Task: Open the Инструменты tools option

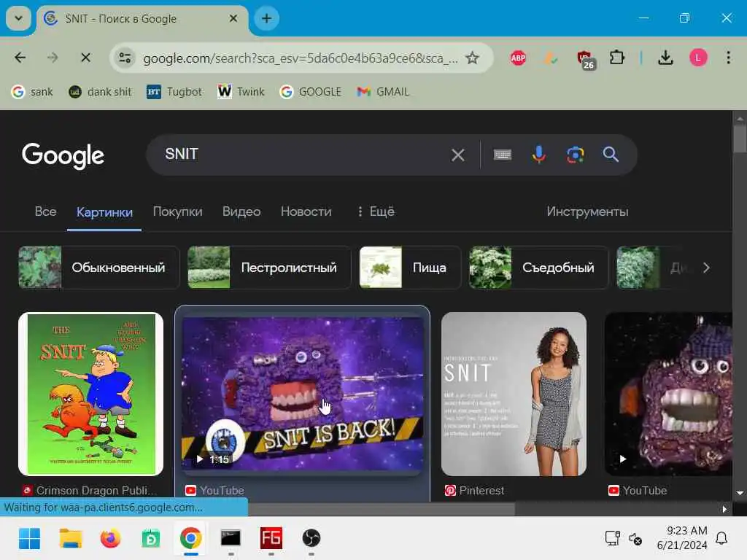Action: (587, 211)
